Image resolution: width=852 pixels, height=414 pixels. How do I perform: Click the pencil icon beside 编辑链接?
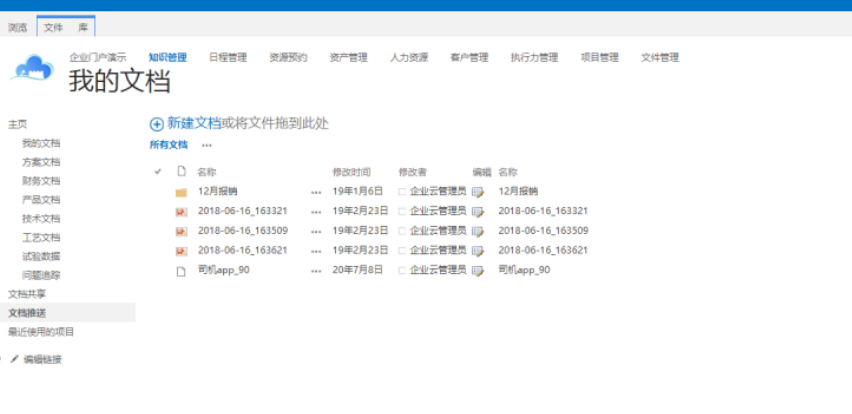point(14,359)
